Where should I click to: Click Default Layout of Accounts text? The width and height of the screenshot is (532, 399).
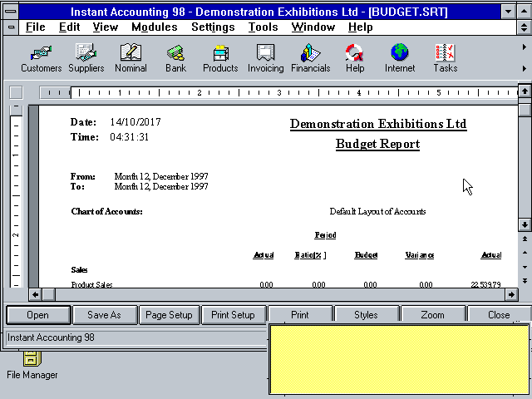pos(377,211)
